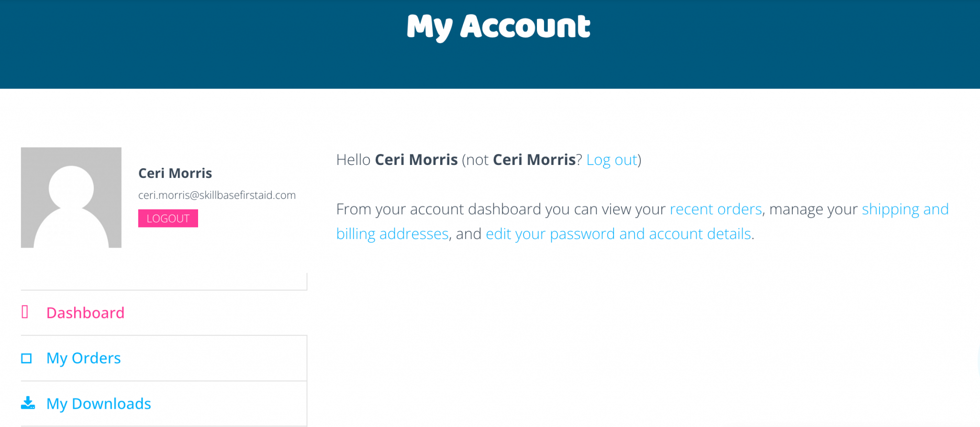Click the billing addresses link text
Screen dimensions: 980x427
click(x=392, y=234)
